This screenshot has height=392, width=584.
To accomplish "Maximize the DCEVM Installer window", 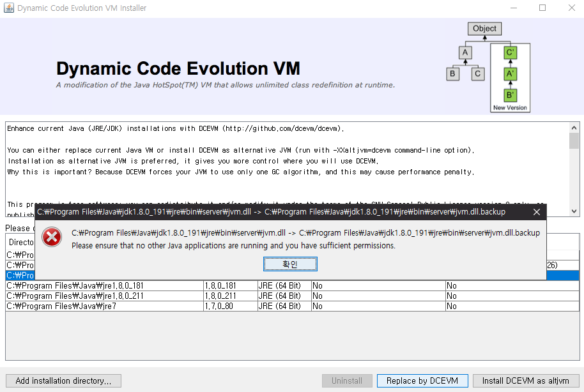I will [x=542, y=8].
